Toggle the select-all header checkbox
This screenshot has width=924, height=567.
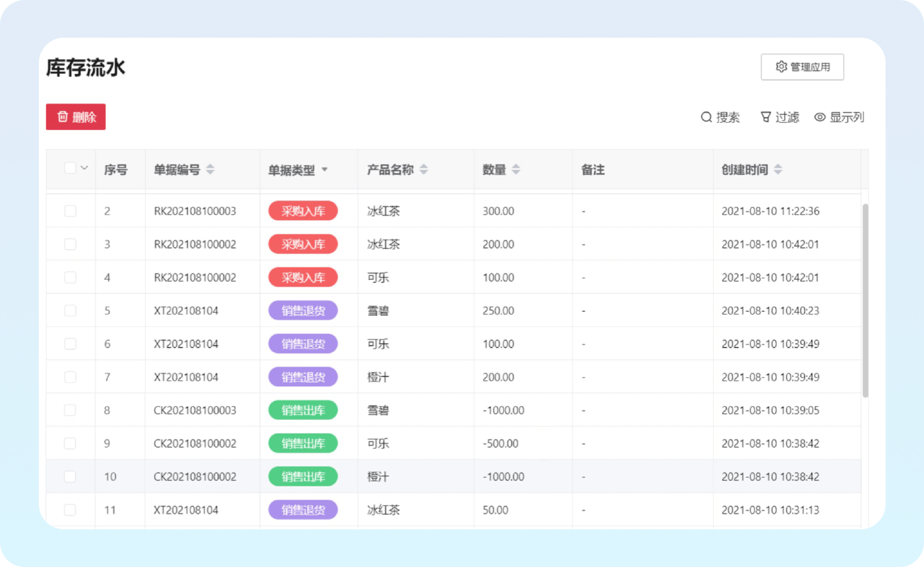(x=70, y=168)
